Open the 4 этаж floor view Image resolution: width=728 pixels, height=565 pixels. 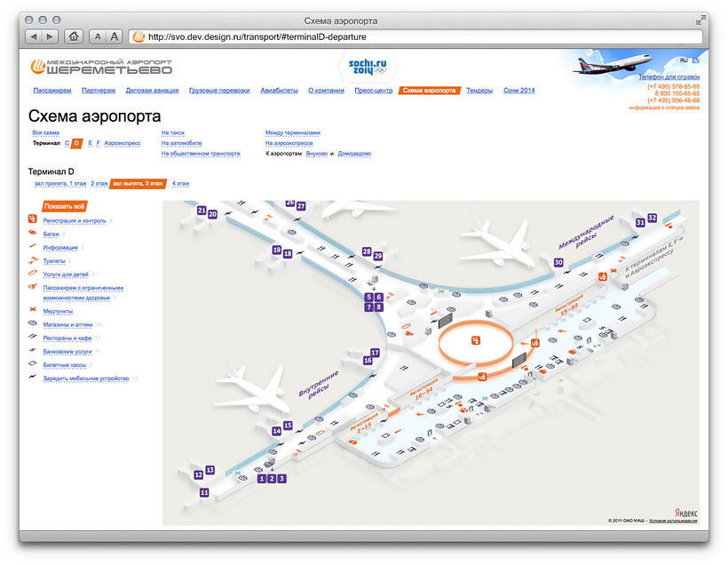pos(180,184)
